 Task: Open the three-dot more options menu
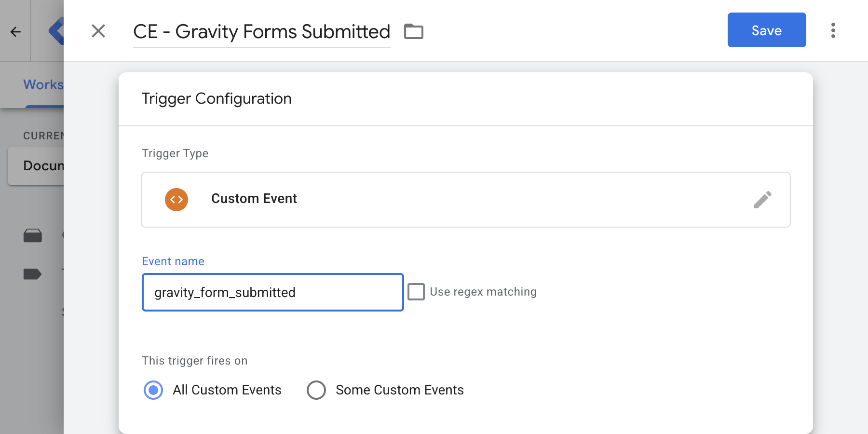[833, 30]
